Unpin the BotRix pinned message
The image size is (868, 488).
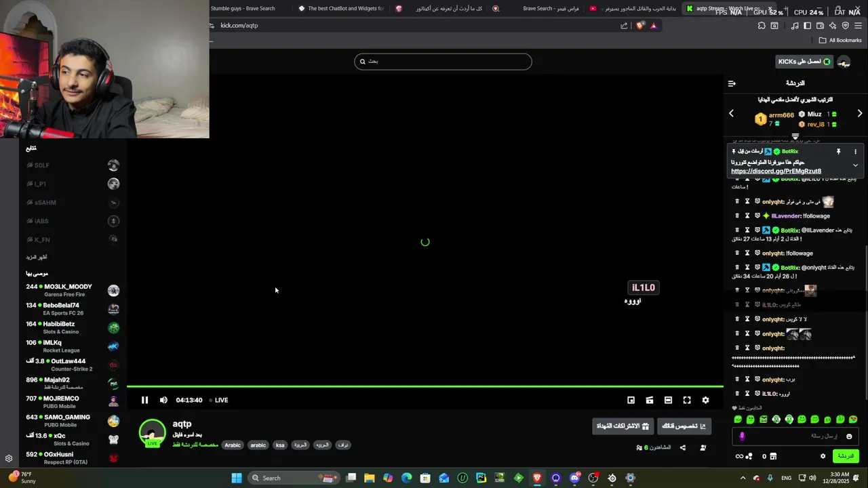coord(838,152)
